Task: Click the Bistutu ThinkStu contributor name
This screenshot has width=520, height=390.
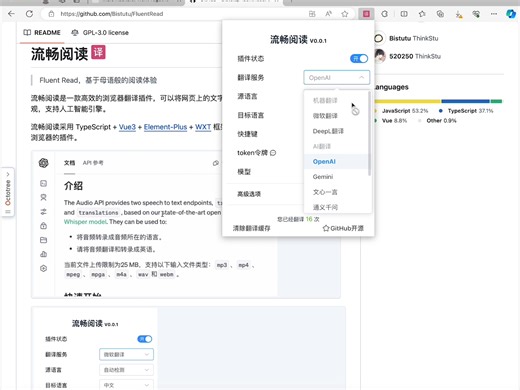Action: pyautogui.click(x=414, y=38)
